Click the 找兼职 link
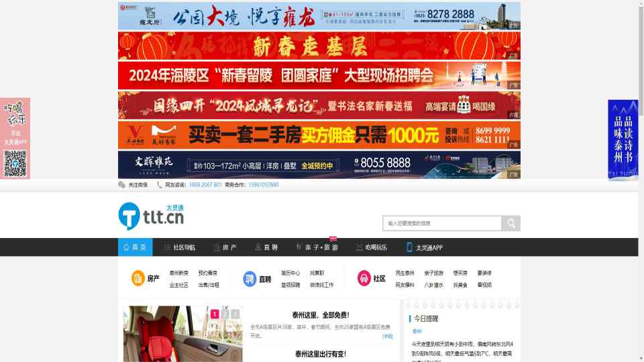 tap(317, 273)
